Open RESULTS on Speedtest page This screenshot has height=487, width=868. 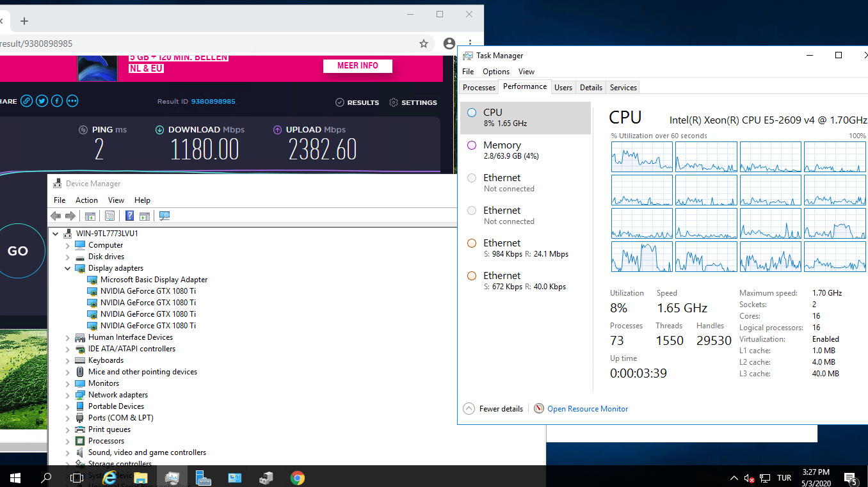357,102
